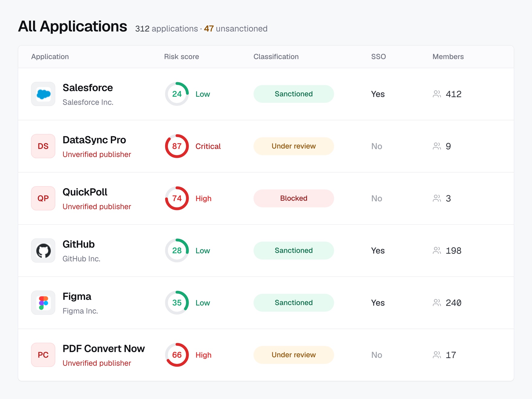Click the PC PDF Convert Now icon
This screenshot has width=532, height=399.
click(x=43, y=355)
